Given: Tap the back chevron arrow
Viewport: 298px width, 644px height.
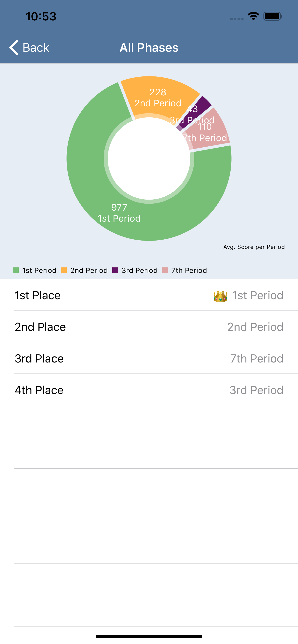Looking at the screenshot, I should pos(14,47).
